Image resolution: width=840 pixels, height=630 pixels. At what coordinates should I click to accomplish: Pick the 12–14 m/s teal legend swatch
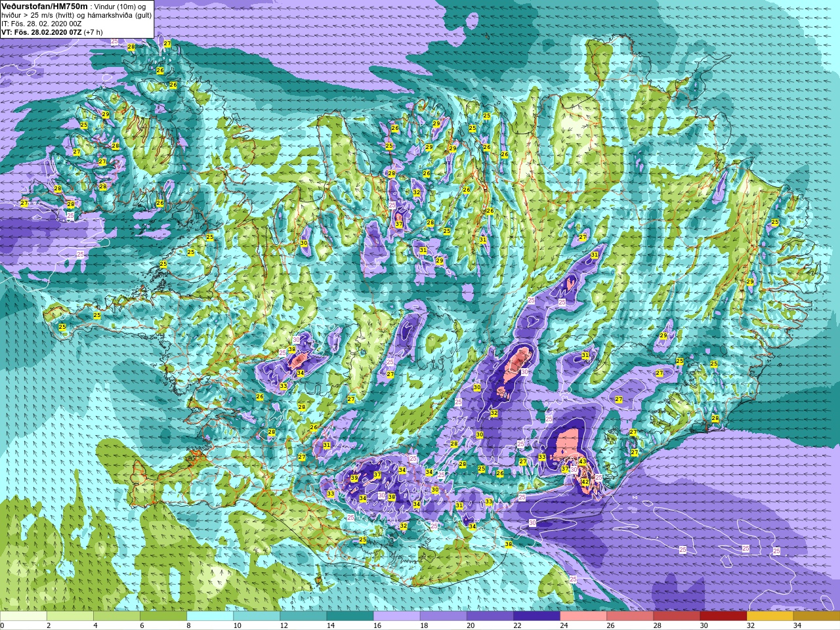click(303, 616)
